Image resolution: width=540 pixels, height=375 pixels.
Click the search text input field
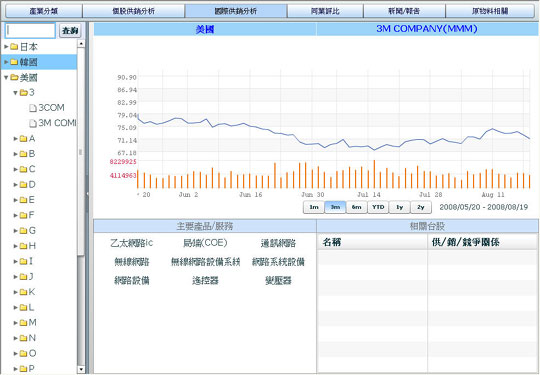point(30,31)
